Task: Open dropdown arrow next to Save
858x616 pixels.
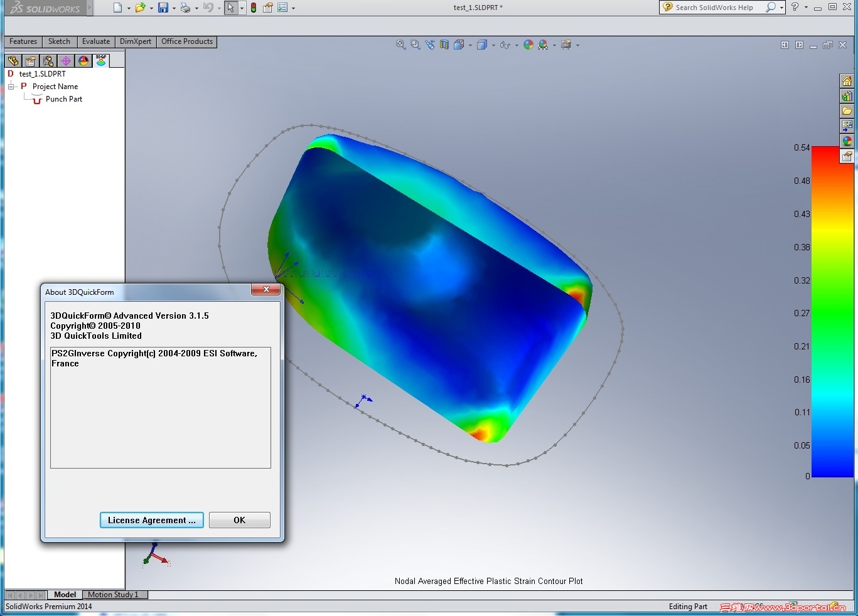Action: [x=174, y=8]
